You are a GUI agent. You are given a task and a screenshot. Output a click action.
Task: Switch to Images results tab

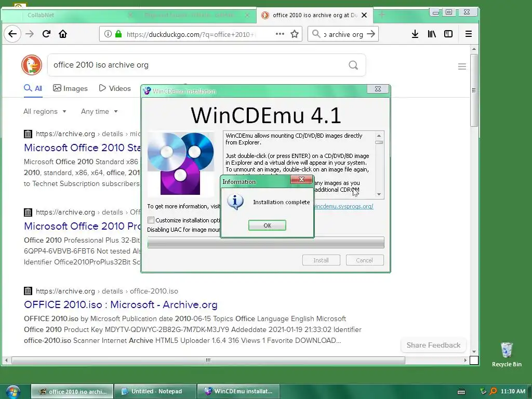click(x=70, y=88)
